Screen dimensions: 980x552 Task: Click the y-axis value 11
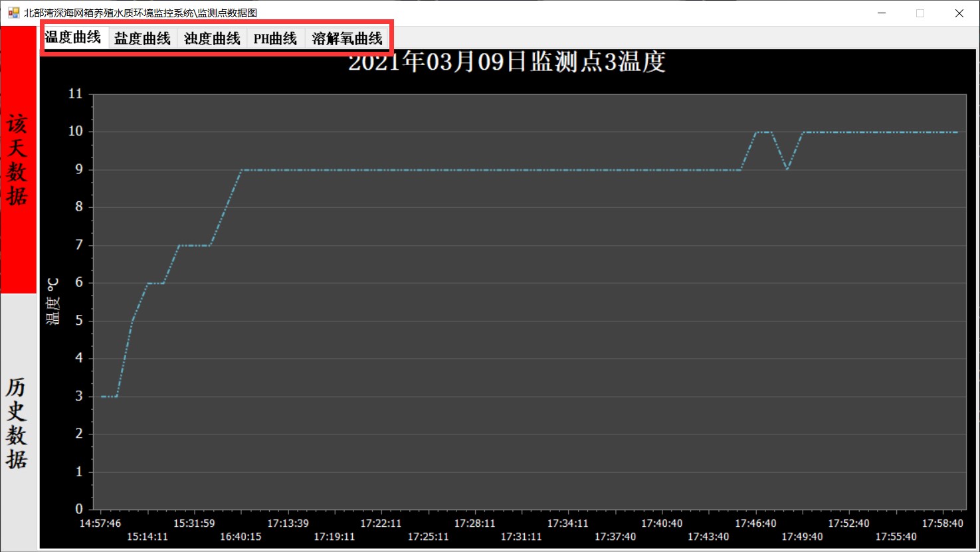[76, 94]
